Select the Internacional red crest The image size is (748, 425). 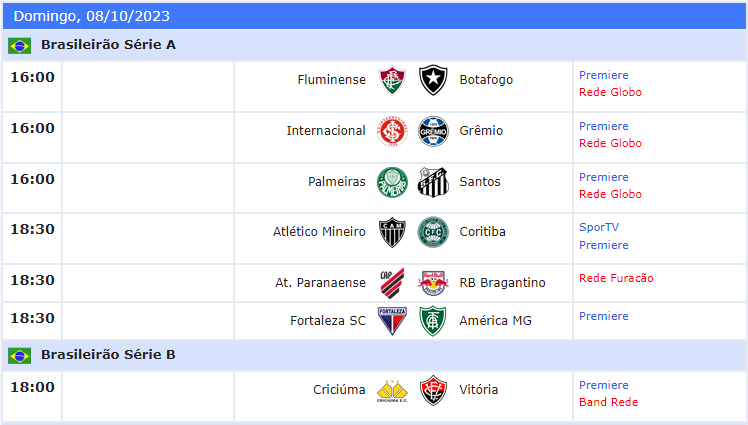392,131
